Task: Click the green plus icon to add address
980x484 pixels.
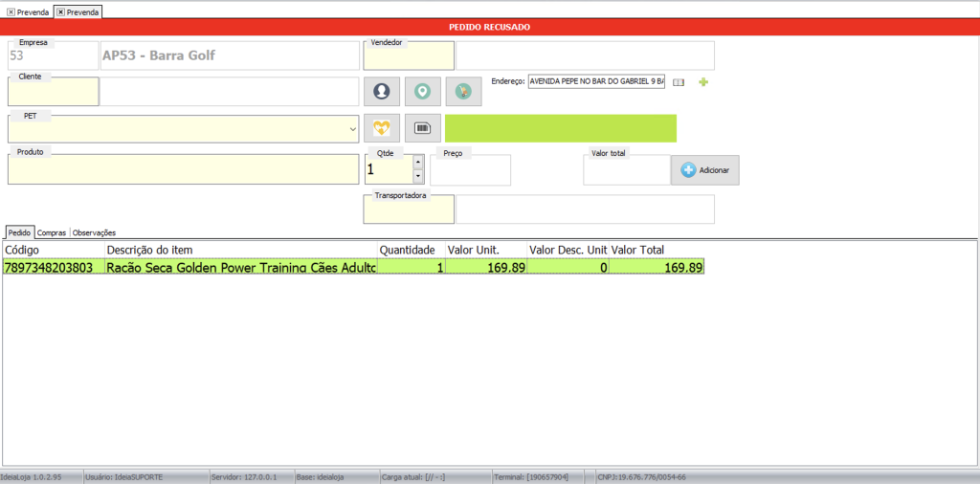Action: point(703,83)
